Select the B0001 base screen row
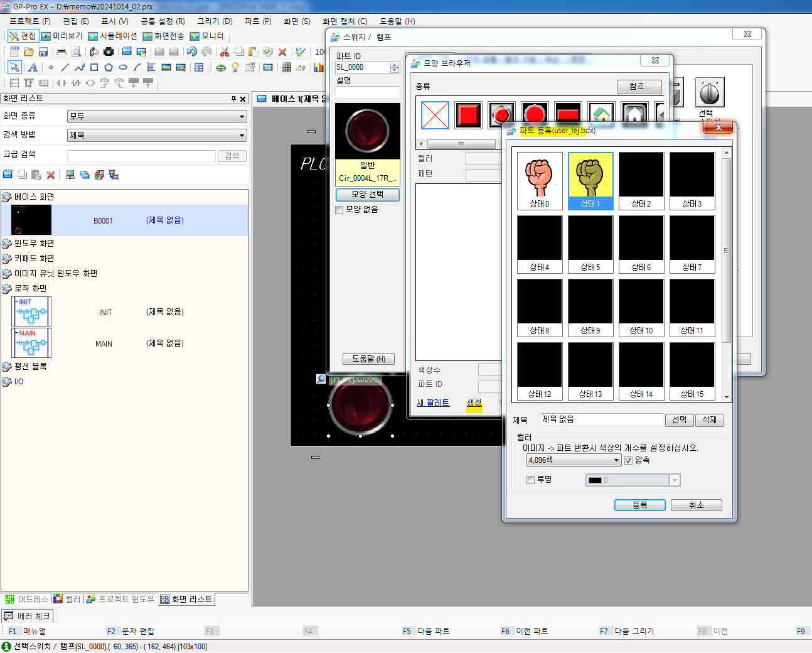This screenshot has height=653, width=812. click(124, 220)
